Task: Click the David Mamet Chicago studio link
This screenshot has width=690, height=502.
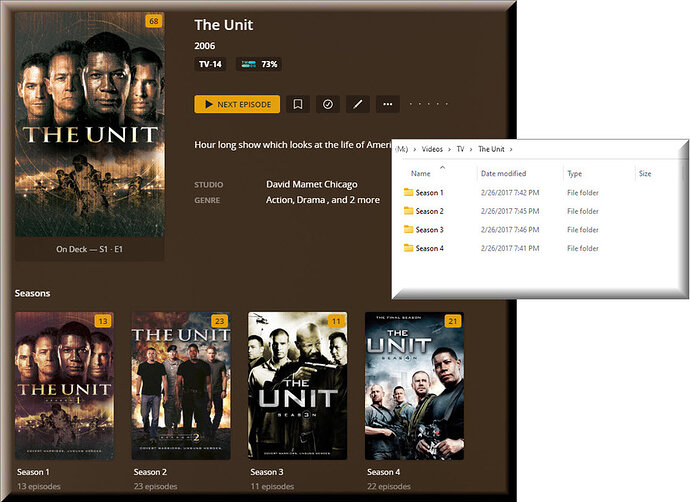Action: (x=312, y=184)
